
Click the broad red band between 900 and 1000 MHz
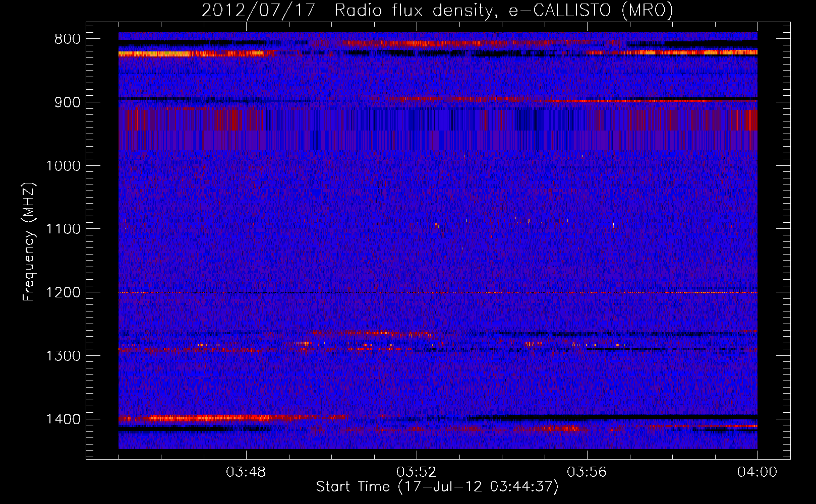pyautogui.click(x=438, y=130)
